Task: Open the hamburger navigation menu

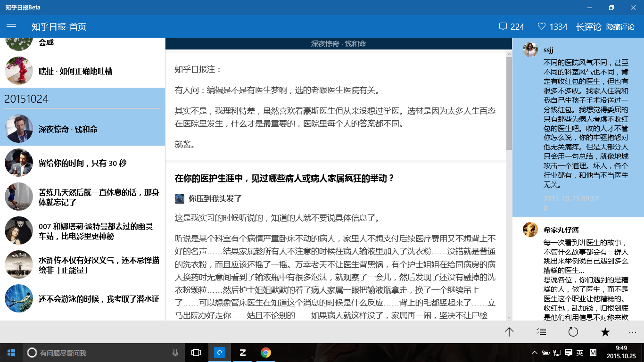Action: click(11, 27)
